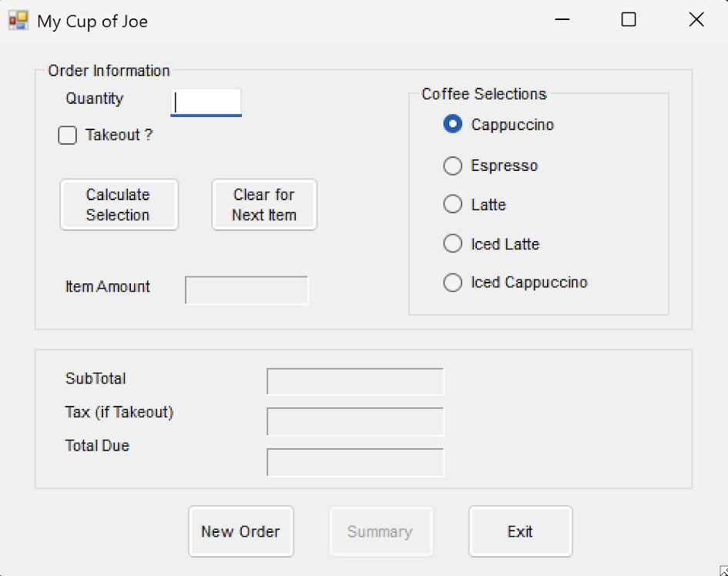
Task: Click the My Cup of Joe title bar icon
Action: pos(18,21)
